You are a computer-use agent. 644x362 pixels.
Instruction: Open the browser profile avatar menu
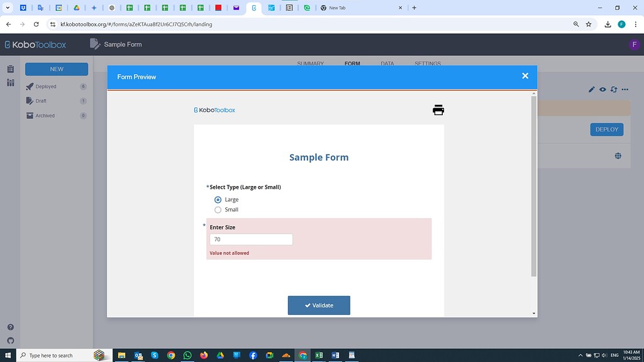tap(622, 24)
